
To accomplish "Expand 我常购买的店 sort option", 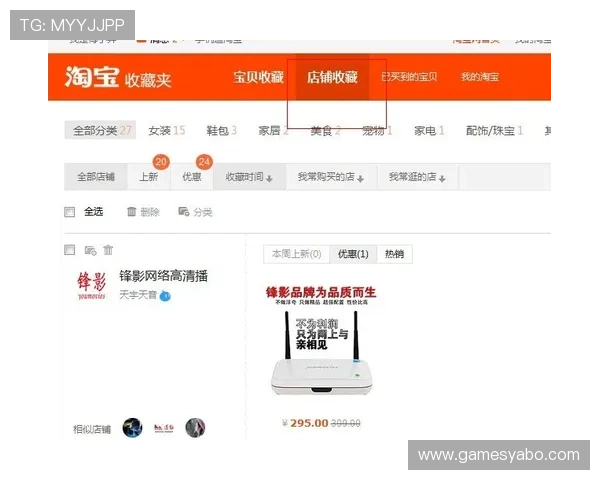I will pos(331,177).
